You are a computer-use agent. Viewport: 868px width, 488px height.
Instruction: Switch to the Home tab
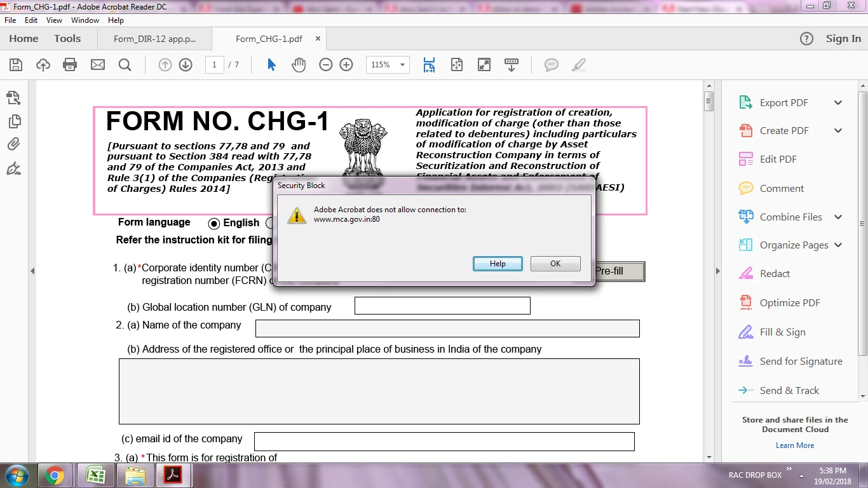(x=24, y=39)
